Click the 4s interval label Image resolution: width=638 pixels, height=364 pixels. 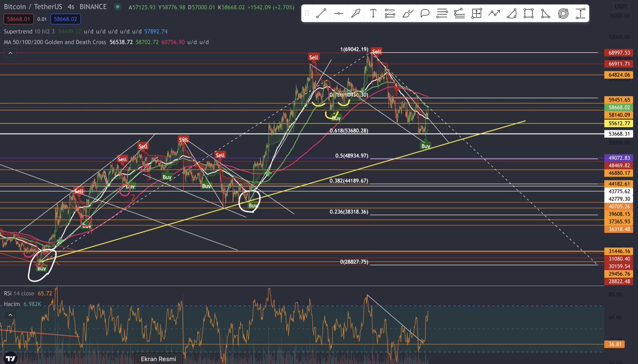pos(71,7)
